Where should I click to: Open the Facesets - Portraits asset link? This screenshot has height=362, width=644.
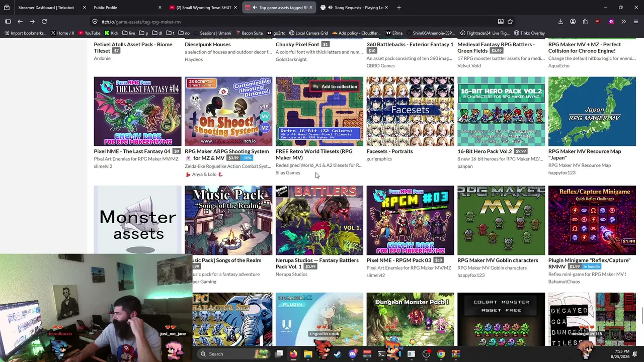pyautogui.click(x=389, y=151)
